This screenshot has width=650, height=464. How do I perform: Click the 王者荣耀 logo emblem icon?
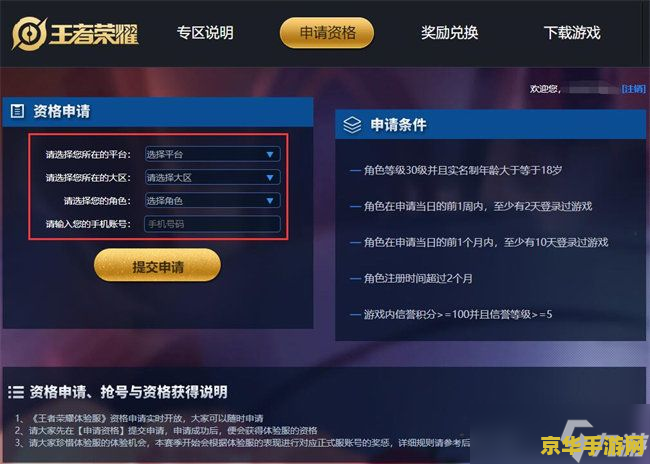[29, 33]
